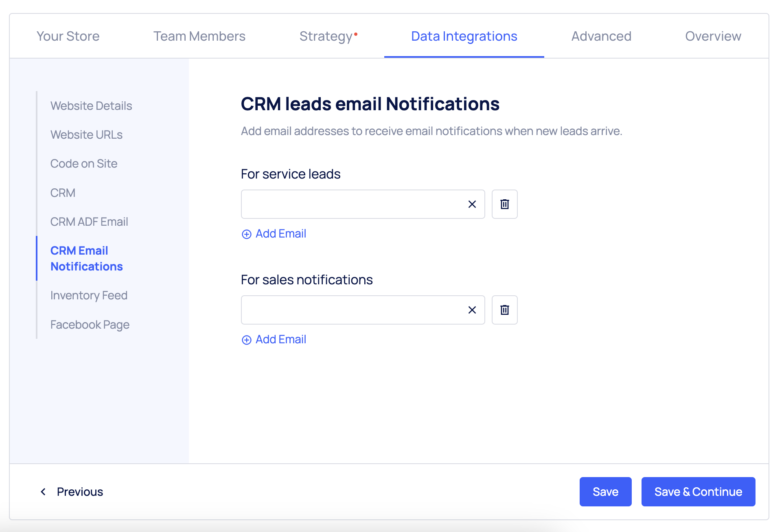Click the sales notifications email input

coord(352,310)
